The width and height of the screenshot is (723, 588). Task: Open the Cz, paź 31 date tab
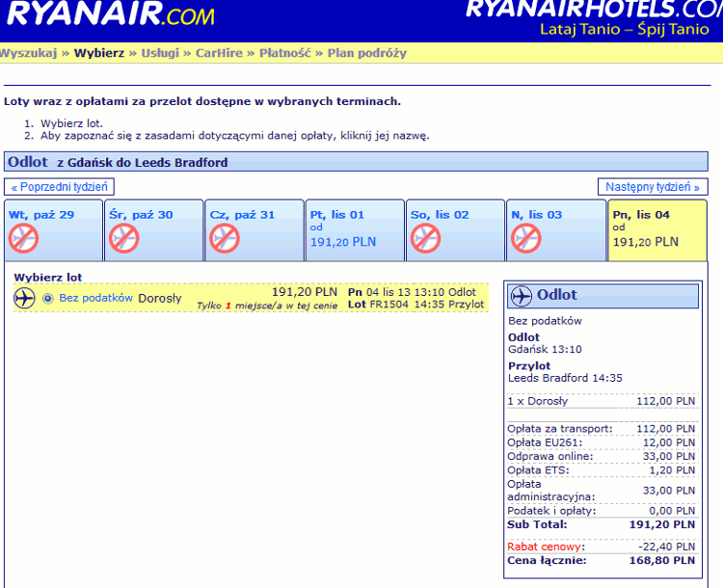(254, 230)
